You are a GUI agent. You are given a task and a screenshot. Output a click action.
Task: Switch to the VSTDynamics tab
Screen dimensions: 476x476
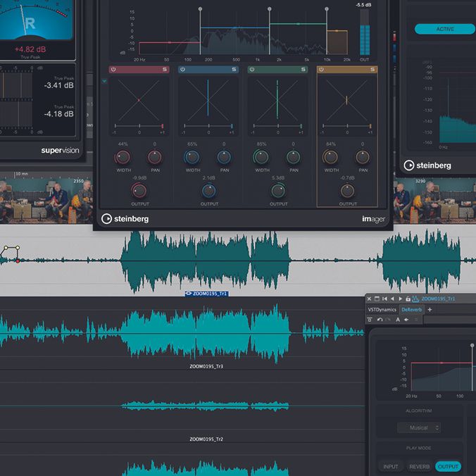[382, 310]
